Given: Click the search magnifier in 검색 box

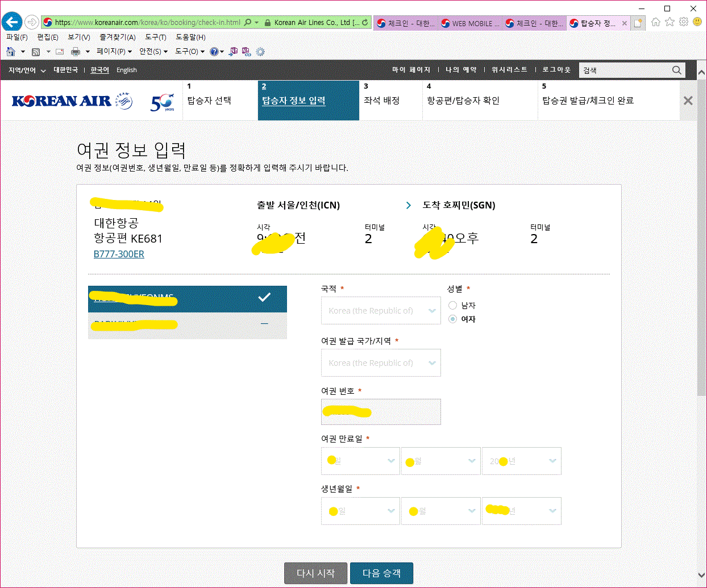Looking at the screenshot, I should tap(677, 70).
